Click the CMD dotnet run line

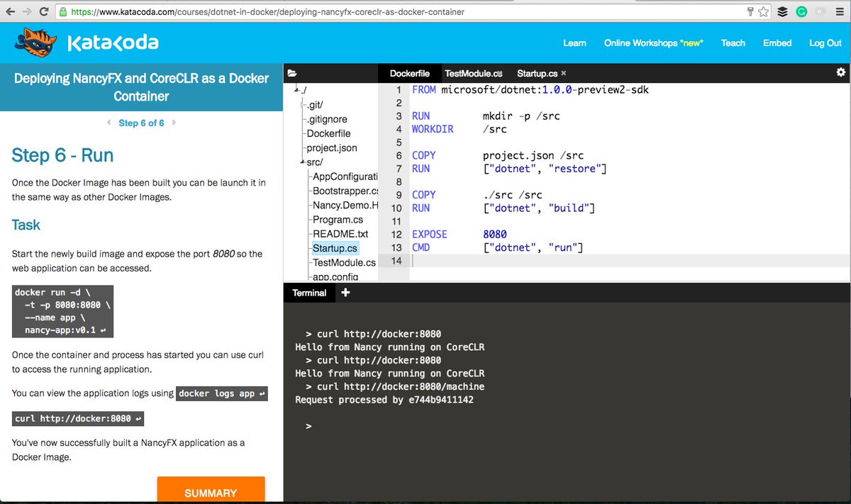497,247
